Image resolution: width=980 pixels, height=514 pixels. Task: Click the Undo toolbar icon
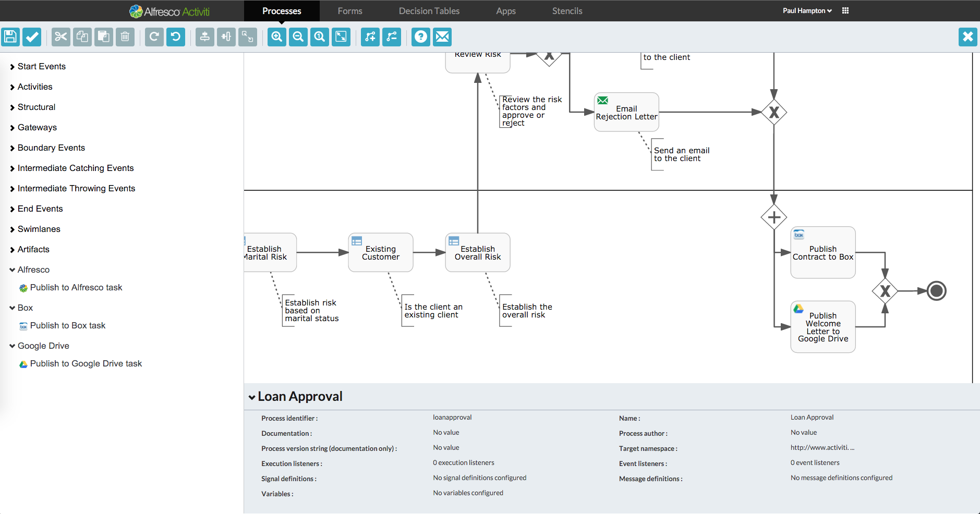click(x=176, y=36)
